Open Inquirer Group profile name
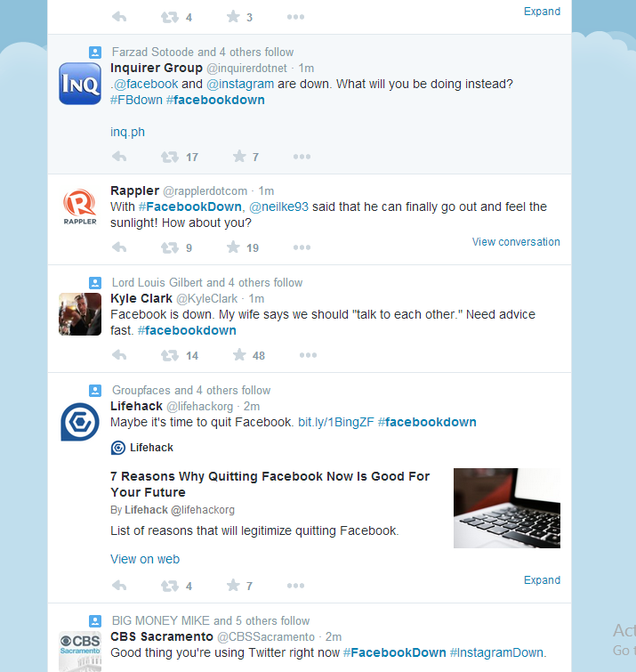The height and width of the screenshot is (672, 636). click(x=157, y=69)
